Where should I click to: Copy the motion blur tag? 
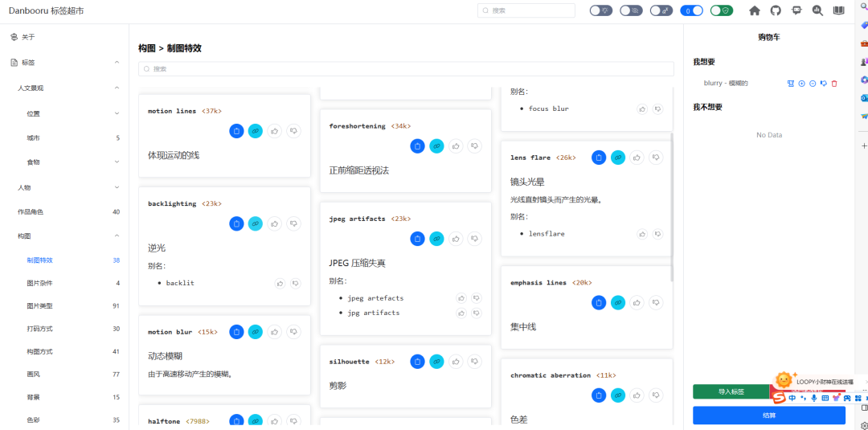[x=236, y=332]
